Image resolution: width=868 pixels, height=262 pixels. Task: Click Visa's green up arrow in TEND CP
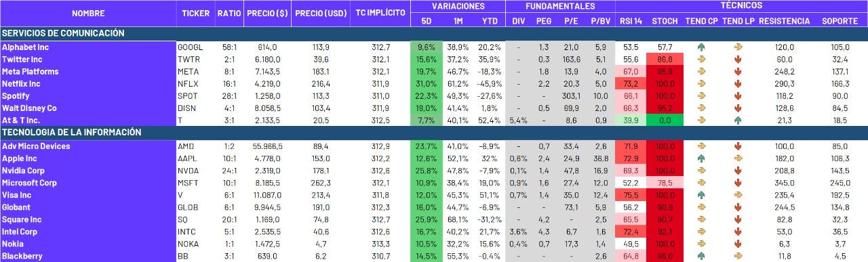tap(702, 195)
